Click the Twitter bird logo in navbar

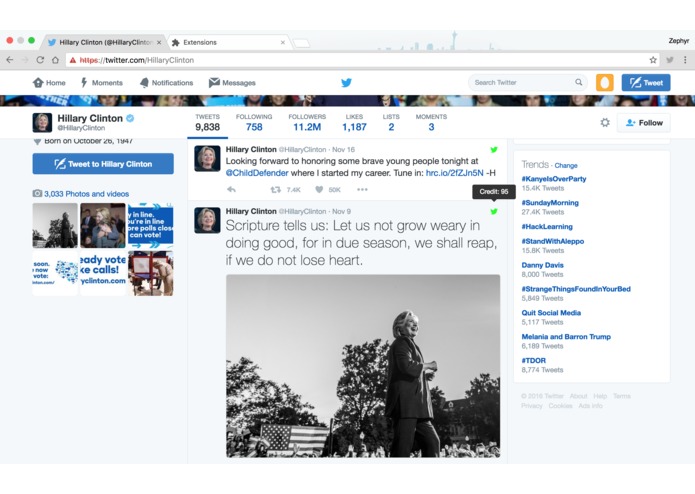tap(347, 82)
